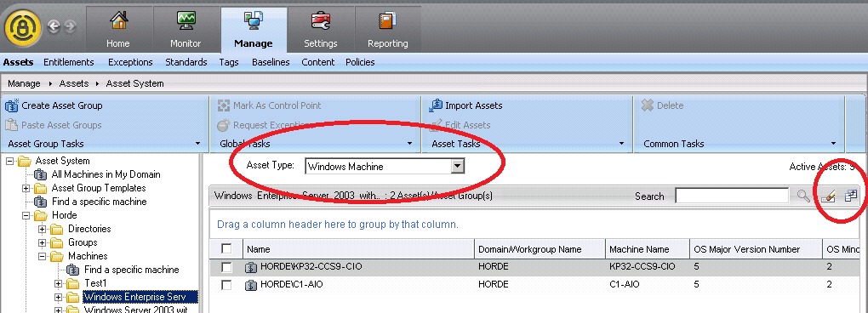
Task: Sort by OS Major Version Number header
Action: pos(755,249)
